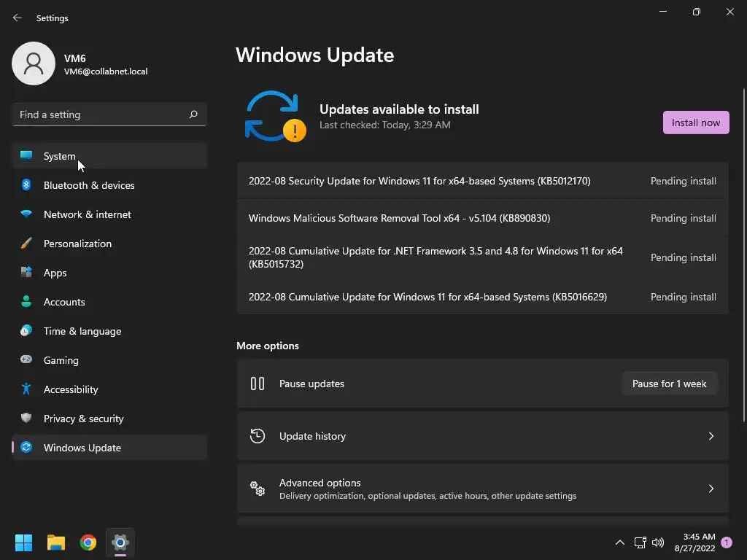Click the Accessibility figure icon

pos(26,389)
